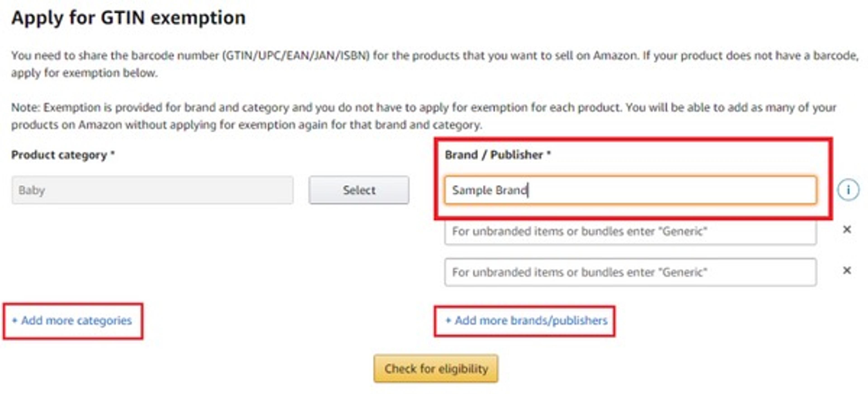This screenshot has width=868, height=394.
Task: Click the asterisk next to Brand / Publisher
Action: (549, 153)
